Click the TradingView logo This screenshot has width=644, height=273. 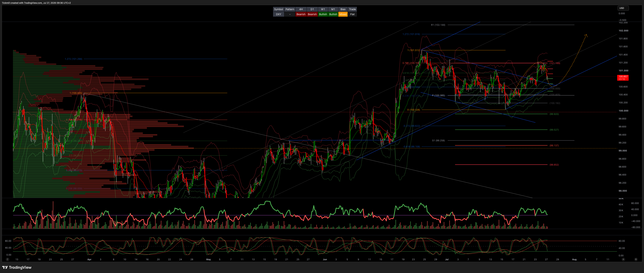coord(17,267)
